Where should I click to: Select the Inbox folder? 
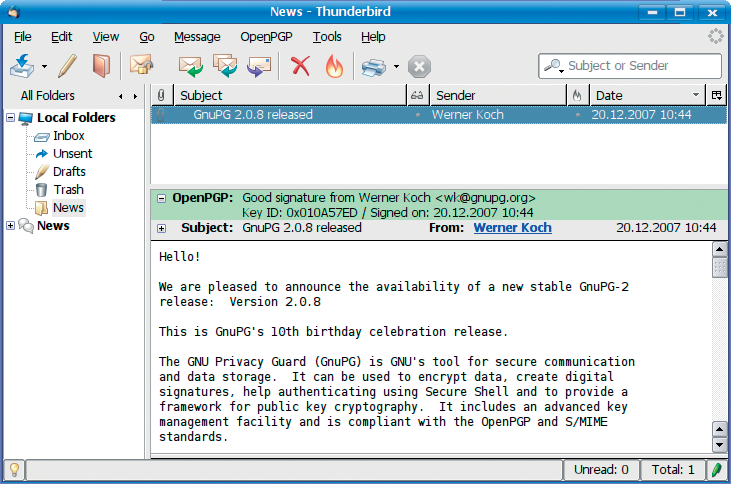click(69, 136)
